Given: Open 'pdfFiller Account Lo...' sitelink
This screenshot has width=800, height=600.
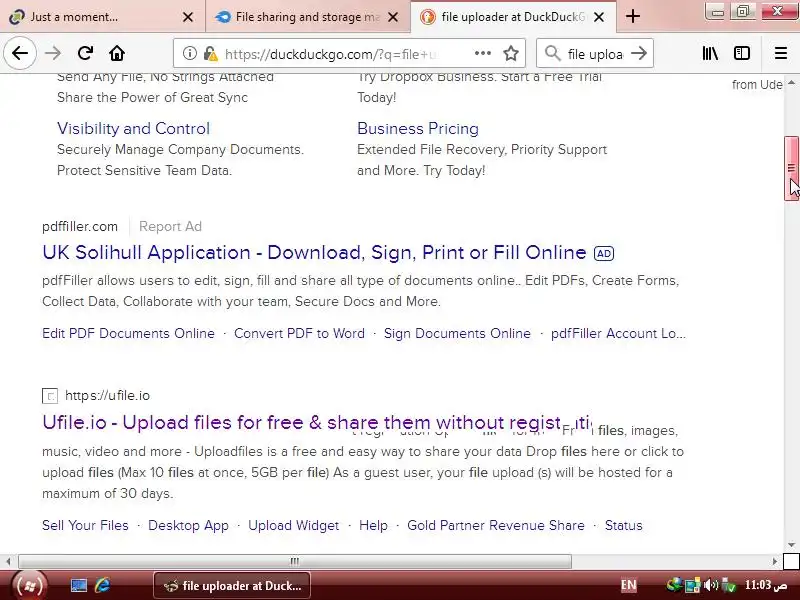Looking at the screenshot, I should pos(618,333).
